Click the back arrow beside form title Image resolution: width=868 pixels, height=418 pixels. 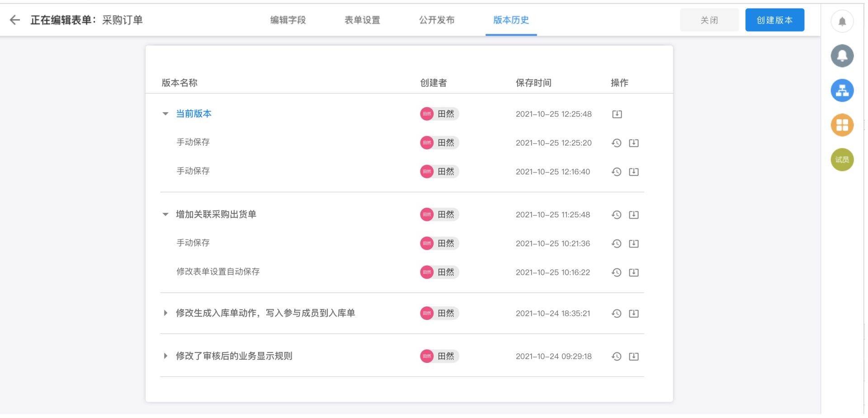[x=15, y=20]
